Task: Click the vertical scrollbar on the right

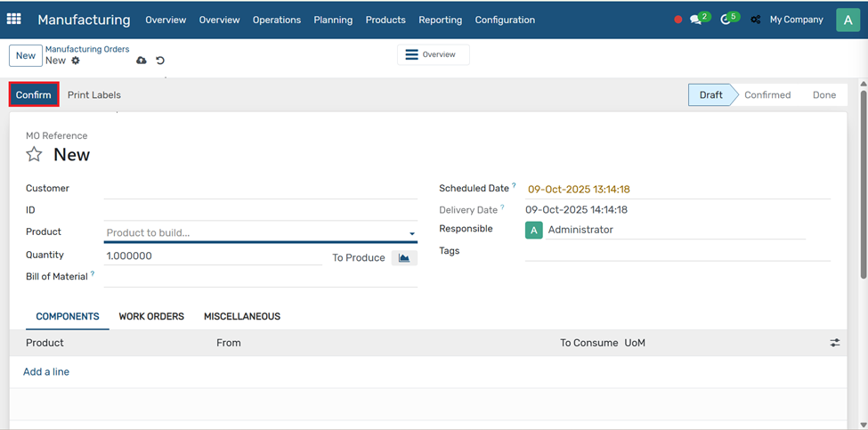Action: tap(863, 178)
